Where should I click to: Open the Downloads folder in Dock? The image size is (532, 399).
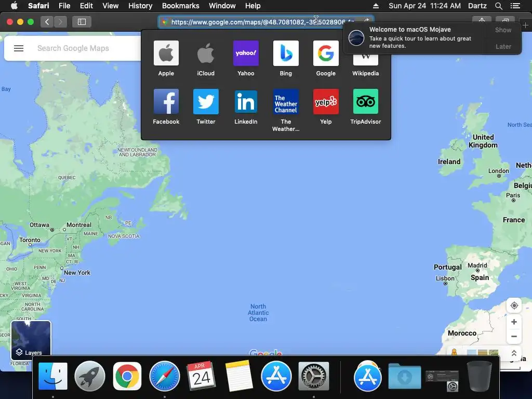point(404,376)
